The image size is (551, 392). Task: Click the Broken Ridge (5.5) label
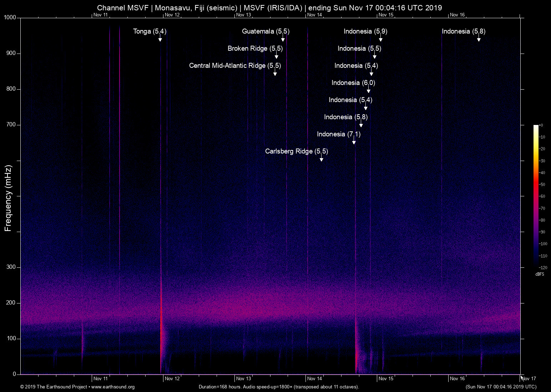click(x=255, y=49)
